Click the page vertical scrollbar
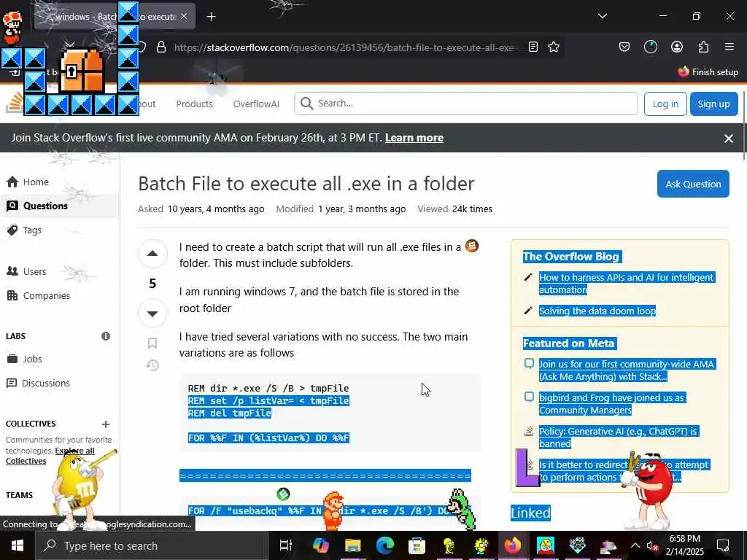 tap(743, 124)
